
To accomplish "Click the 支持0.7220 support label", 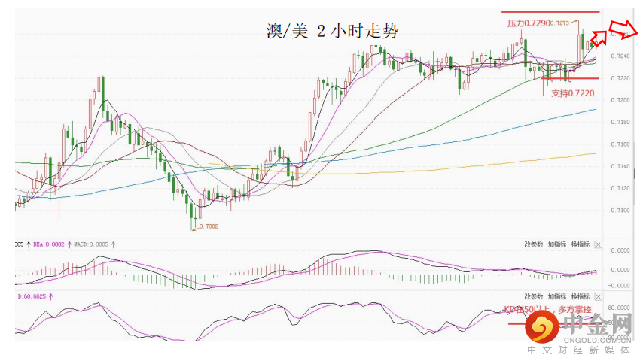I will [x=572, y=93].
